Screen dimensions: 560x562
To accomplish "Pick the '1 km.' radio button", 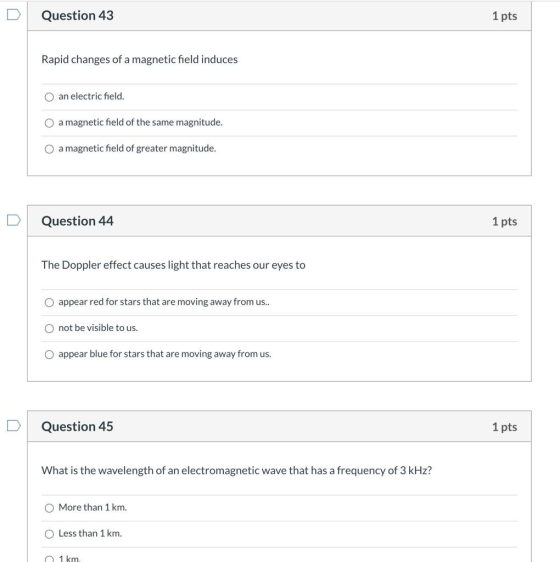I will (49, 559).
